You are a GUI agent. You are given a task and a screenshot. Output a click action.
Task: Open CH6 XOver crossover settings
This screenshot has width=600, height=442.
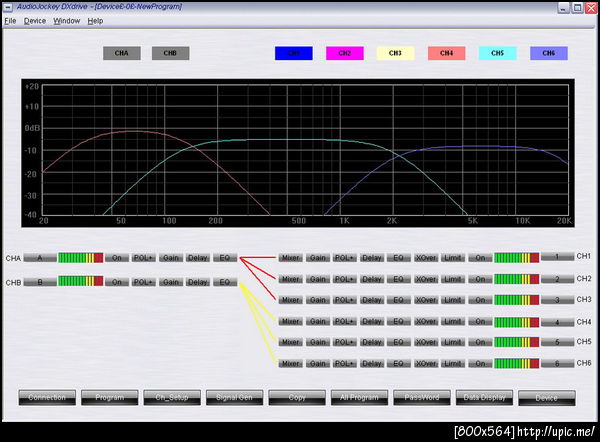426,364
